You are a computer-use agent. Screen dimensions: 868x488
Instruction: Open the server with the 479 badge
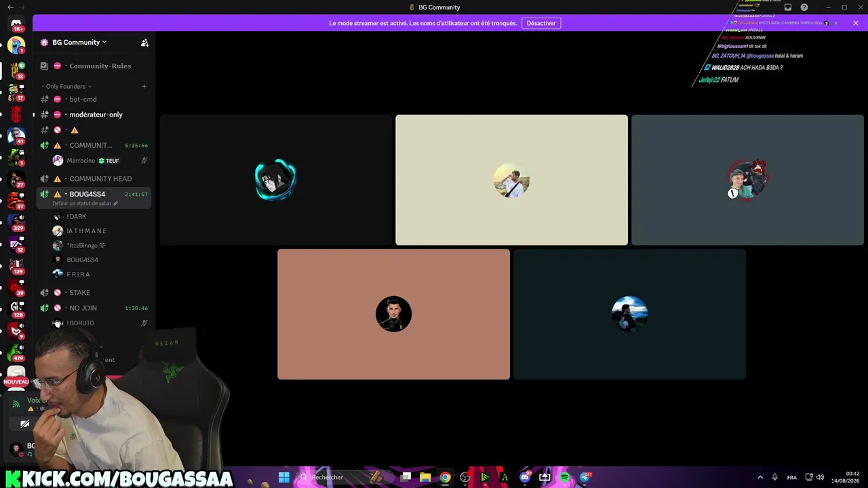click(16, 352)
